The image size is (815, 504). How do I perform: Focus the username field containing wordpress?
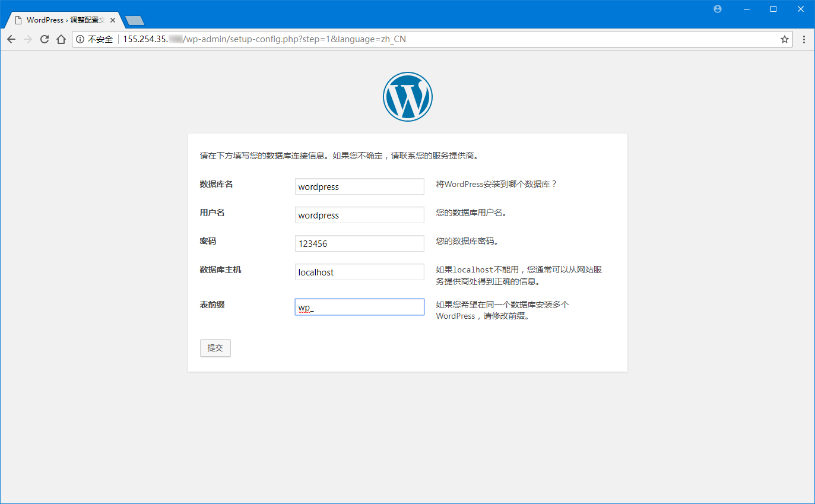coord(360,215)
